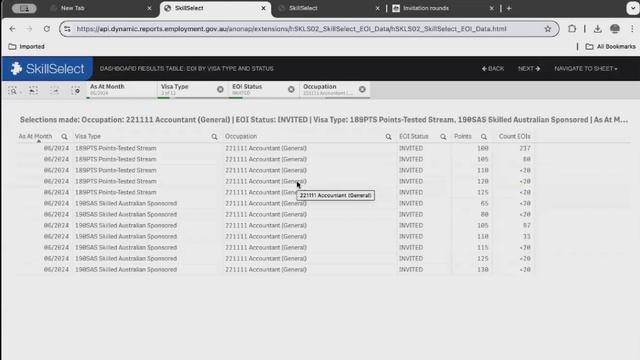
Task: Select Points value 105 in 189PTS row
Action: point(483,159)
